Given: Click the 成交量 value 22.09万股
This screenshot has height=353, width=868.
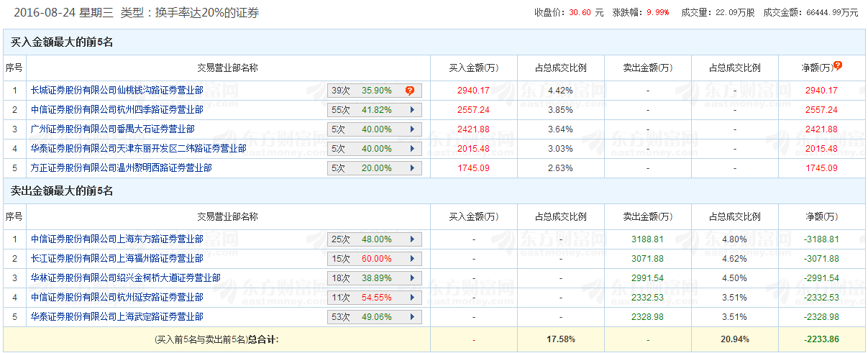Looking at the screenshot, I should (735, 12).
